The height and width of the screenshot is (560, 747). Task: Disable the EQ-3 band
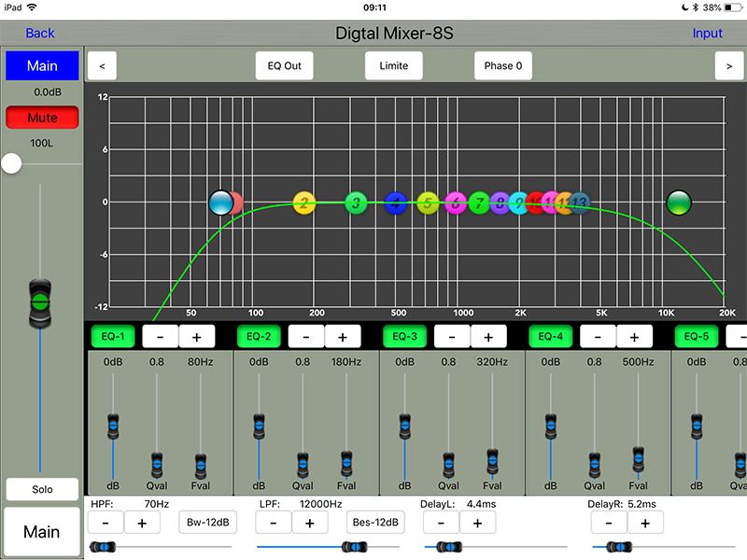point(406,336)
